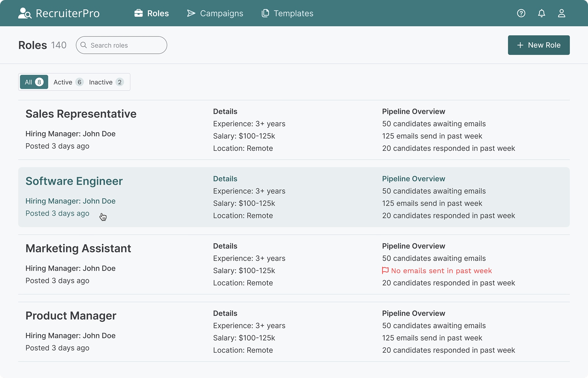Open the Sales Representative role
The width and height of the screenshot is (588, 378).
[x=81, y=114]
